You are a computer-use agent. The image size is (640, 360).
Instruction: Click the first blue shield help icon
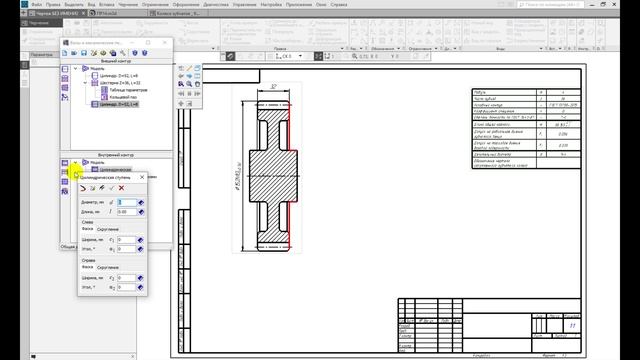point(135,53)
